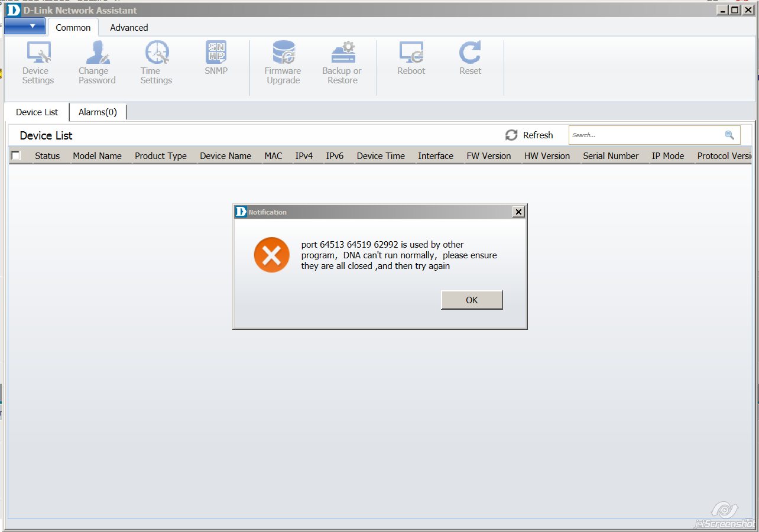
Task: Open the SNMP configuration tool
Action: click(x=216, y=58)
